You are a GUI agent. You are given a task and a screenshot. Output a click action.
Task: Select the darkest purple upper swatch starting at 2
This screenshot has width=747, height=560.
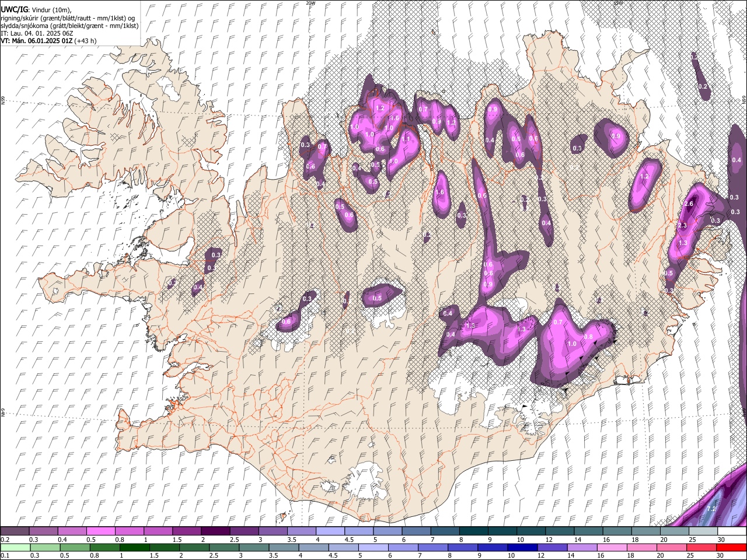215,531
